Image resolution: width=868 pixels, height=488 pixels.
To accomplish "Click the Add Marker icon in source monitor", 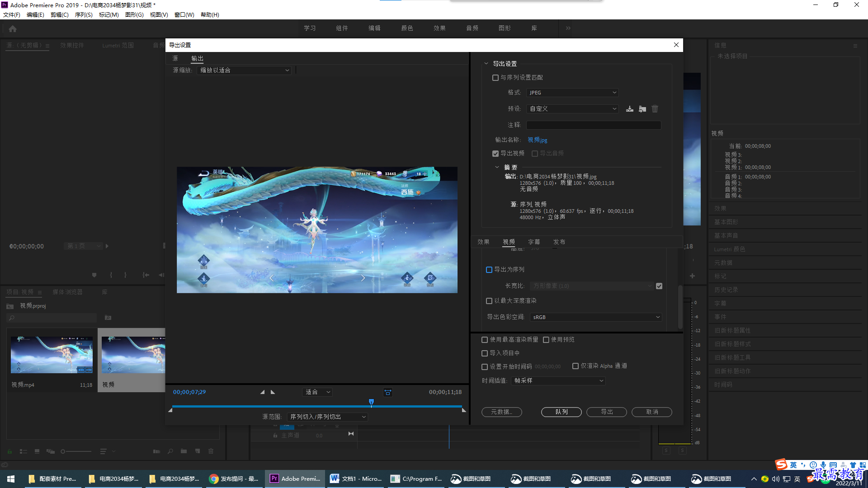I will tap(94, 275).
